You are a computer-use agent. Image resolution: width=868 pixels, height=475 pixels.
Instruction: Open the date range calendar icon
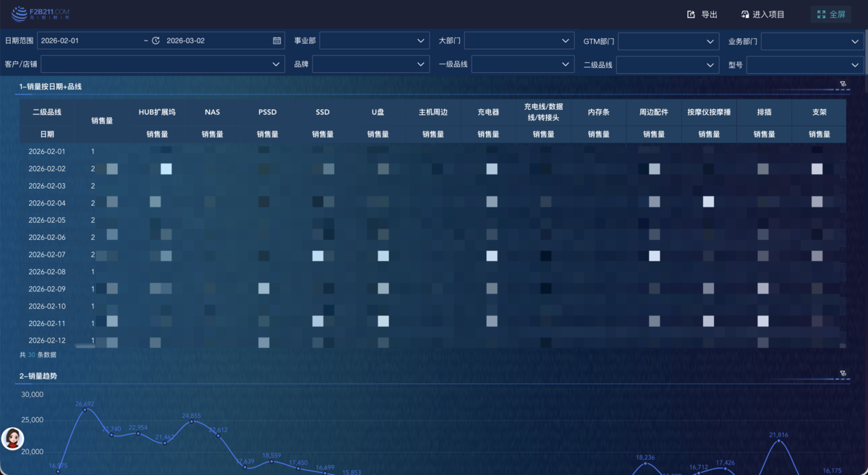[x=277, y=41]
